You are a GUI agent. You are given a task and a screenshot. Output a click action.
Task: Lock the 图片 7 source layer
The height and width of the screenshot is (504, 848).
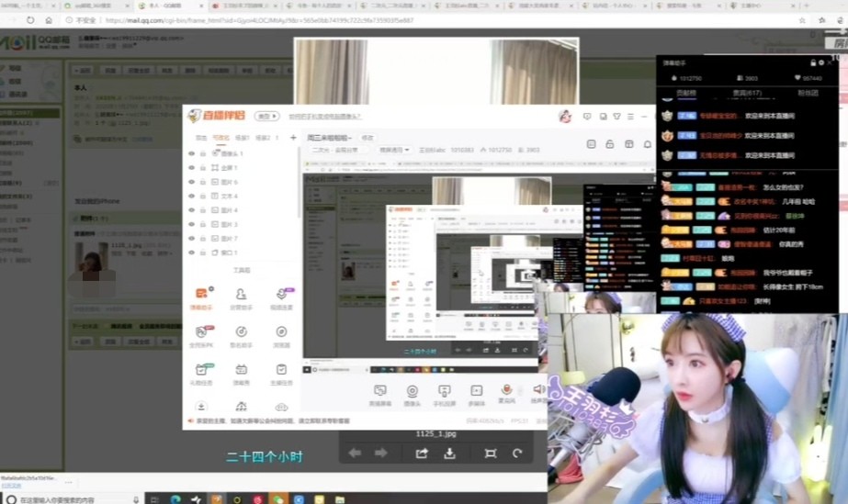point(203,238)
